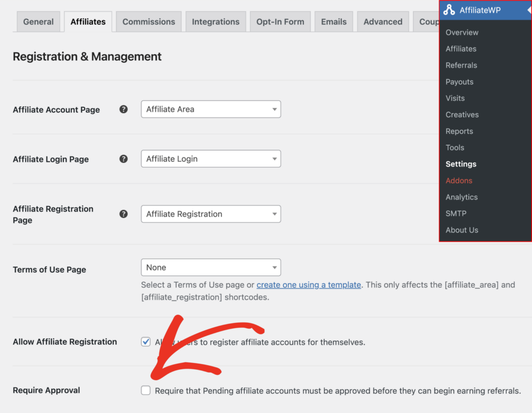Open Visits in sidebar menu

(455, 98)
